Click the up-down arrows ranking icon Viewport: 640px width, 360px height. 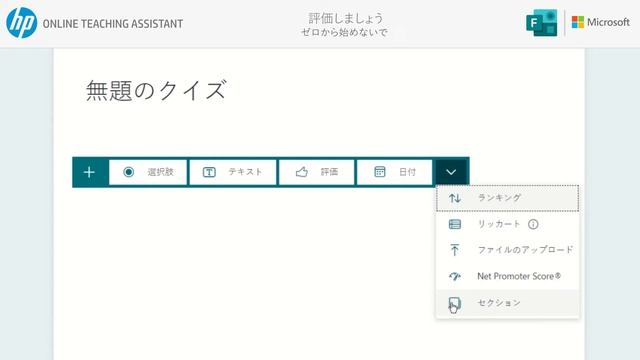[x=455, y=198]
